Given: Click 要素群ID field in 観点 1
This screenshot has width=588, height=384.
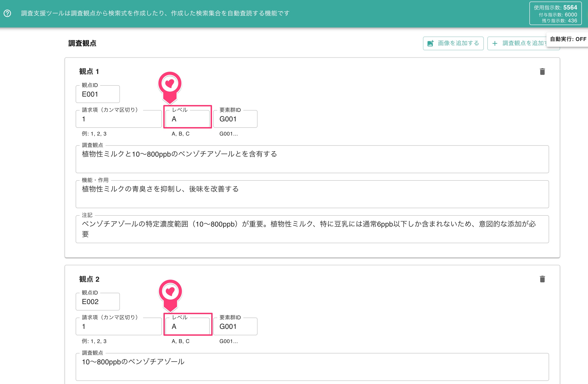Looking at the screenshot, I should tap(235, 119).
